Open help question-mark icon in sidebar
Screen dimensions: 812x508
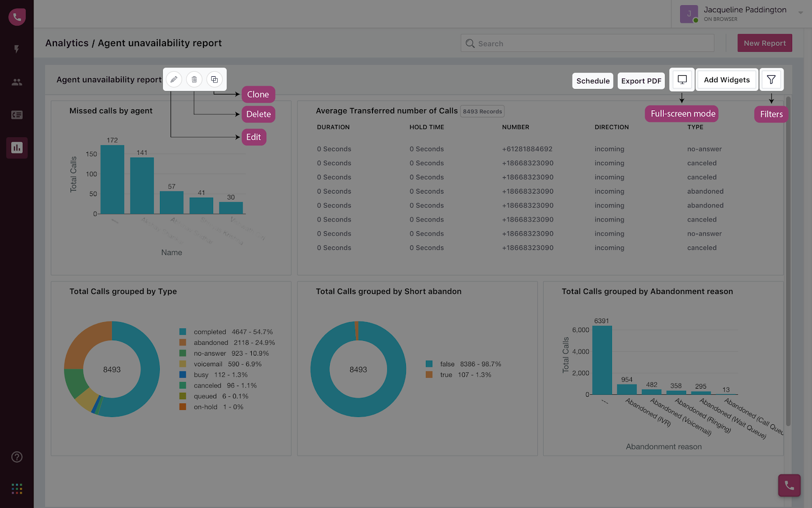click(17, 457)
